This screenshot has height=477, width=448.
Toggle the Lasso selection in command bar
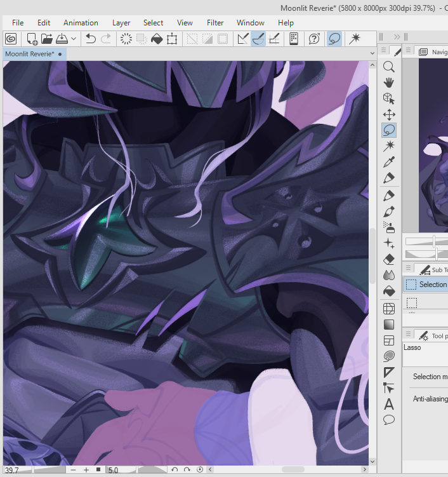click(x=334, y=39)
